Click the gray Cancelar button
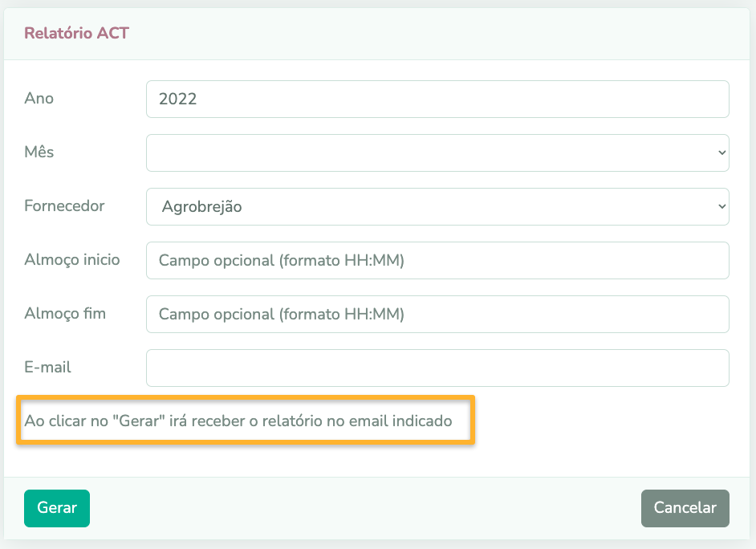Screen dimensions: 756x549 [685, 508]
